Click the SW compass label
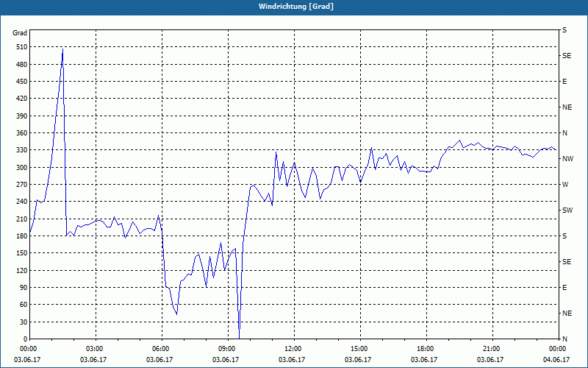588x368 pixels. click(x=567, y=210)
